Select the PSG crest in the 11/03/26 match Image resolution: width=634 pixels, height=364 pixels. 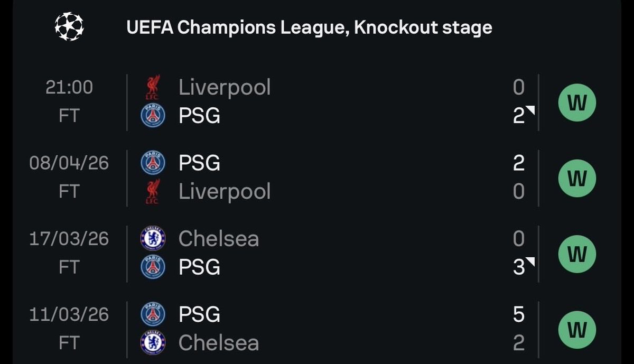[x=153, y=315]
